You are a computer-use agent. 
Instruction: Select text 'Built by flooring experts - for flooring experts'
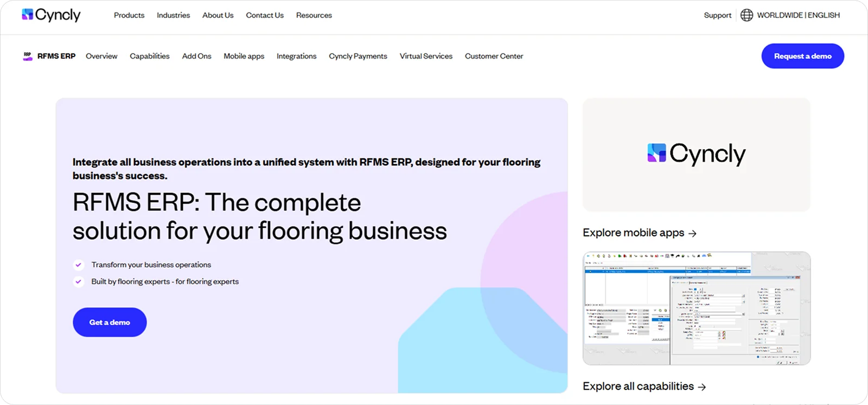165,281
